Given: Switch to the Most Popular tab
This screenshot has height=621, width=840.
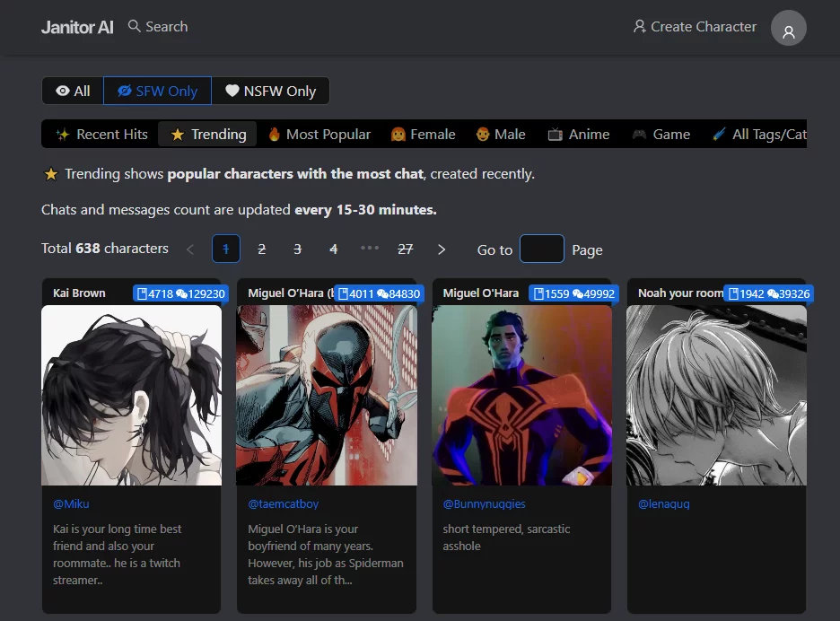Looking at the screenshot, I should coord(319,134).
